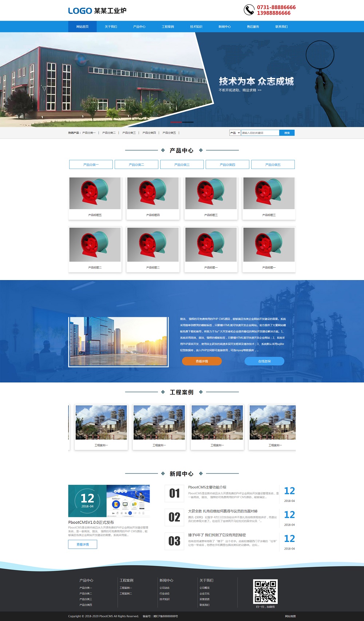Select the red carousel slide indicator
The height and width of the screenshot is (621, 364).
pos(176,122)
